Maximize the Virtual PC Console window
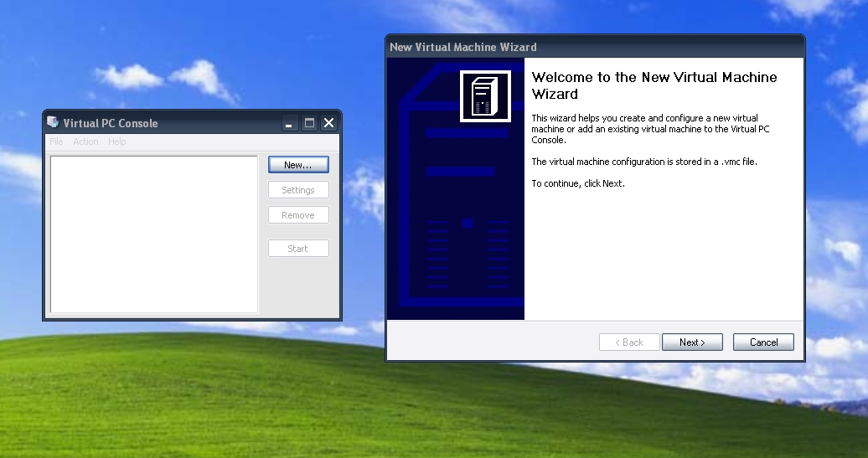868x458 pixels. [x=309, y=123]
